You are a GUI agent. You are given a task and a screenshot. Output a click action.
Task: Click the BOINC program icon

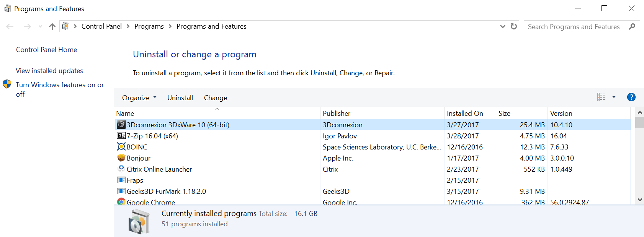point(121,147)
